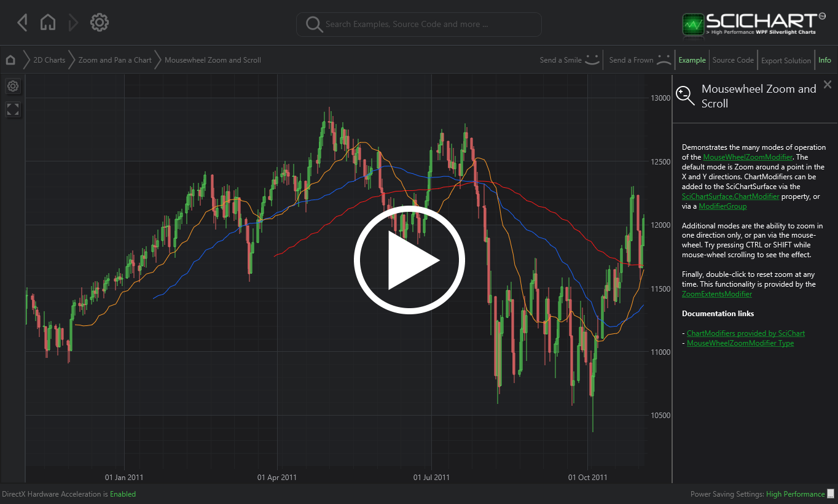The height and width of the screenshot is (504, 838).
Task: Navigate back using the back arrow
Action: [22, 22]
